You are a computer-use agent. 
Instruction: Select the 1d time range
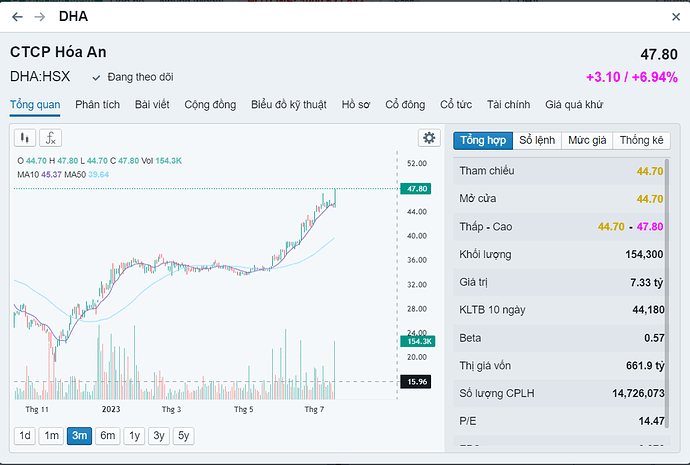click(x=25, y=435)
